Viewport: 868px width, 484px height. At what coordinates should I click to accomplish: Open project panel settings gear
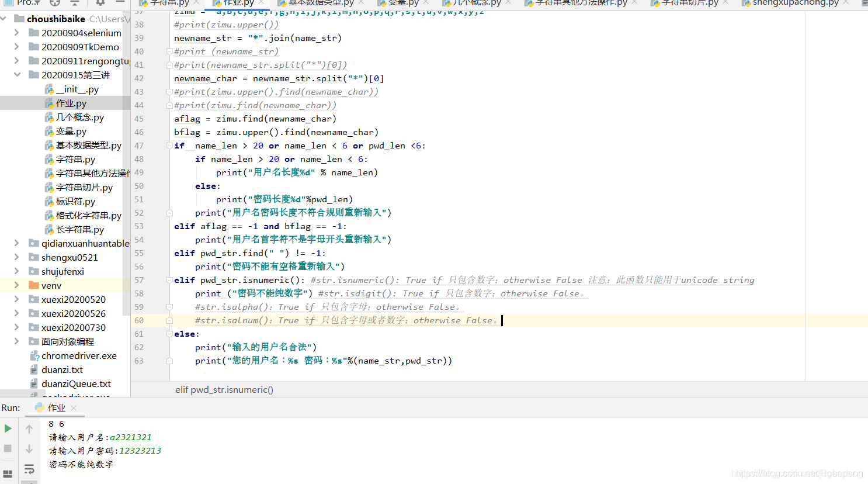click(x=100, y=2)
